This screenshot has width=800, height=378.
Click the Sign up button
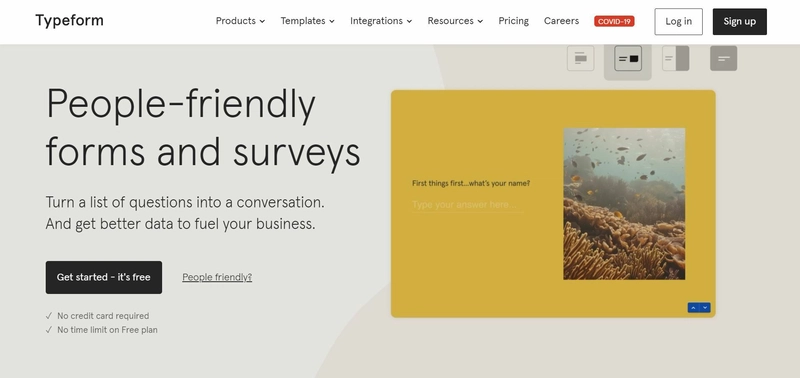740,21
